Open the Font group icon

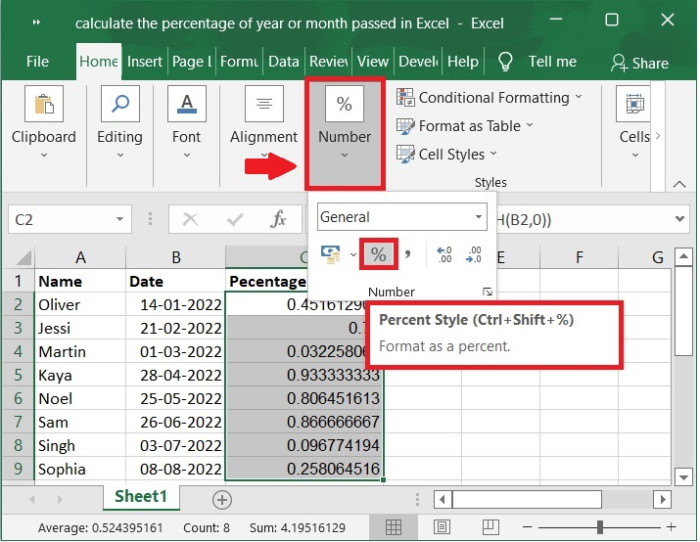(187, 104)
